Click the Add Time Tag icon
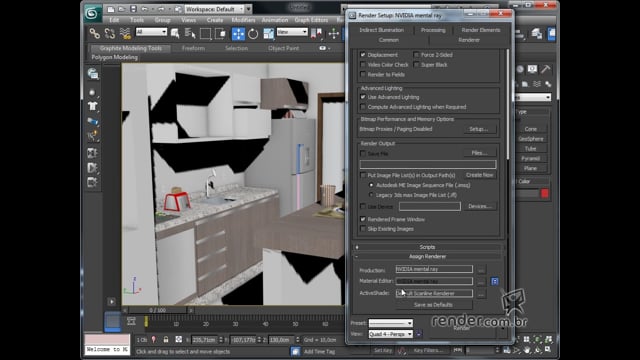The width and height of the screenshot is (640, 360). click(295, 351)
